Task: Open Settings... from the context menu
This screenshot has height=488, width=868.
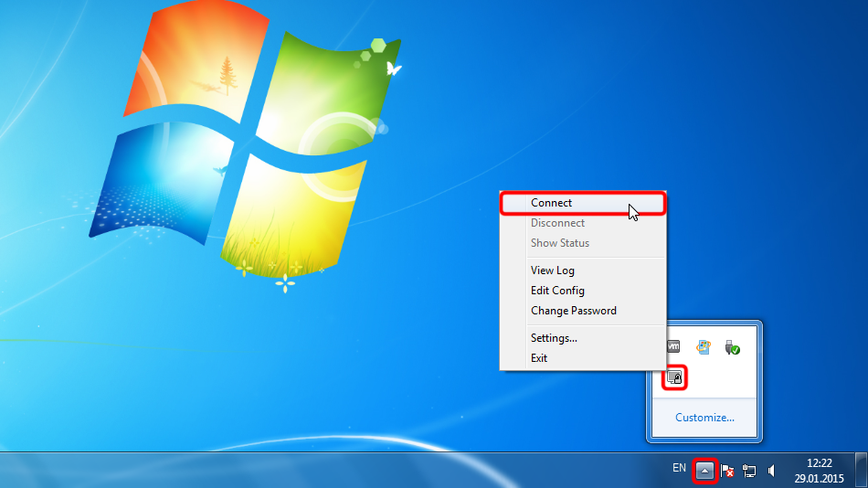Action: (x=554, y=338)
